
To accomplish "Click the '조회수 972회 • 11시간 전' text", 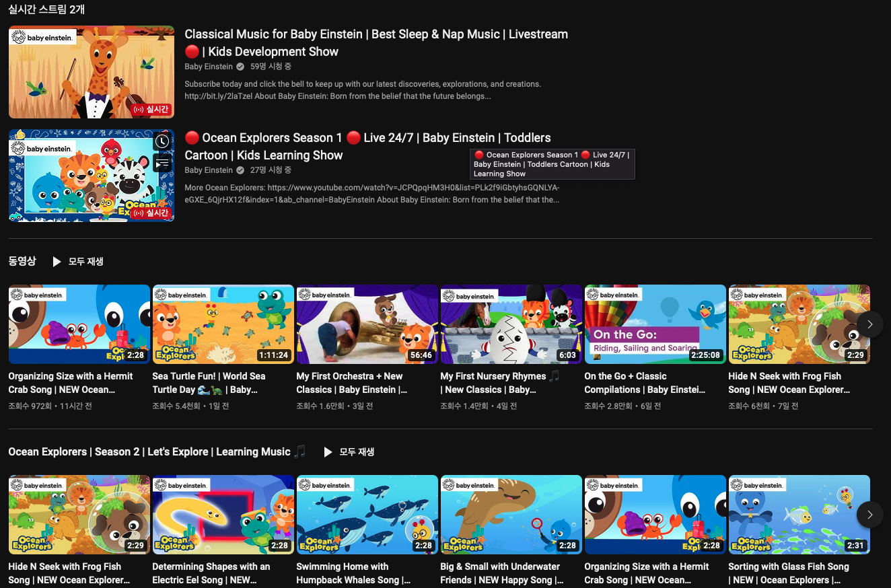I will coord(50,406).
